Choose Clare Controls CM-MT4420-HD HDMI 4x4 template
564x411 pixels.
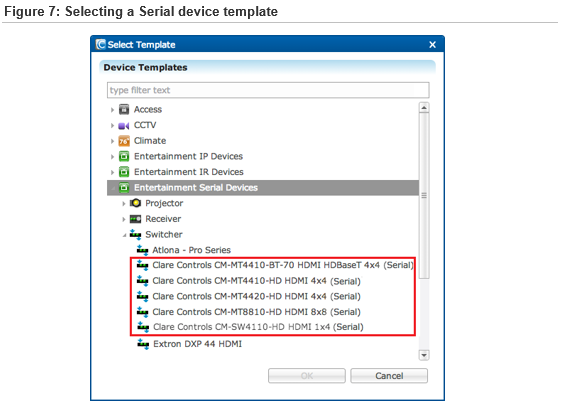(256, 296)
